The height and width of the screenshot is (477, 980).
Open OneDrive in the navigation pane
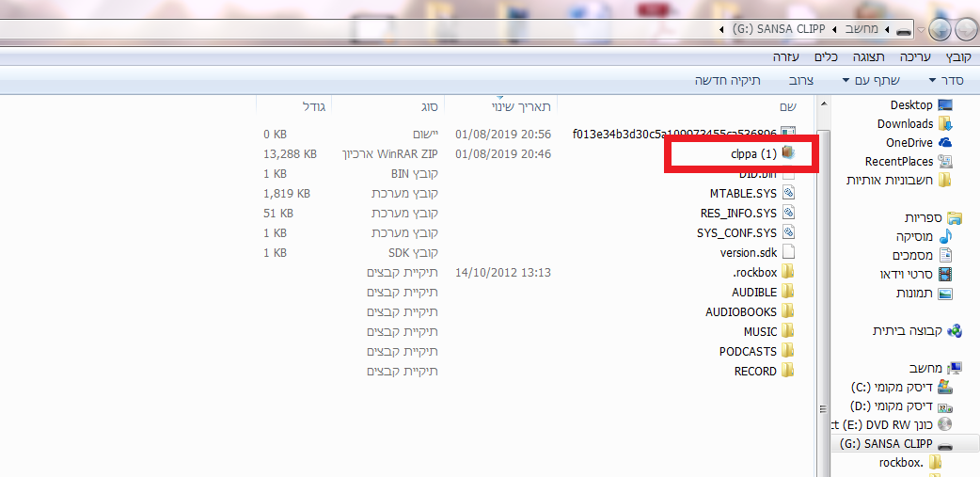click(x=919, y=143)
